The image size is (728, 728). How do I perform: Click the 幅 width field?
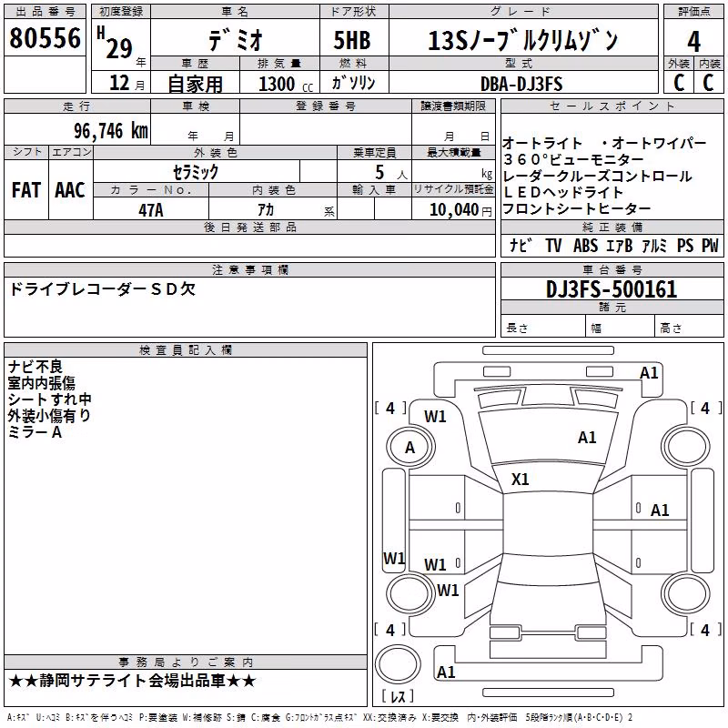coord(620,328)
